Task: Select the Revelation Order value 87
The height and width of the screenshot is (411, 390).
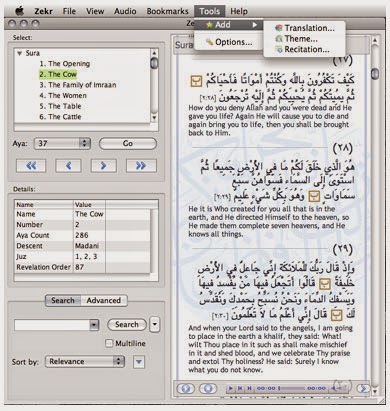Action: pos(79,267)
